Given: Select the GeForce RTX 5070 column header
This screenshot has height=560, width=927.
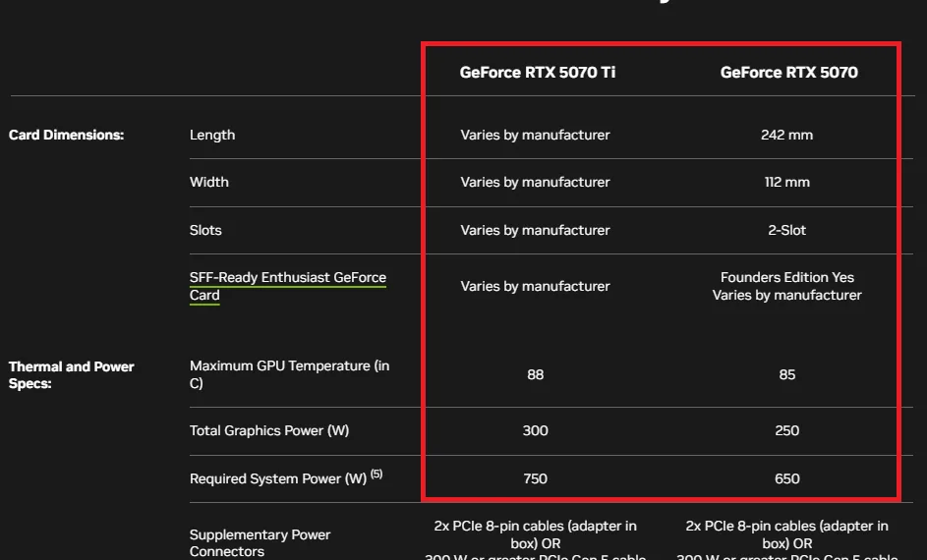Looking at the screenshot, I should pos(788,72).
